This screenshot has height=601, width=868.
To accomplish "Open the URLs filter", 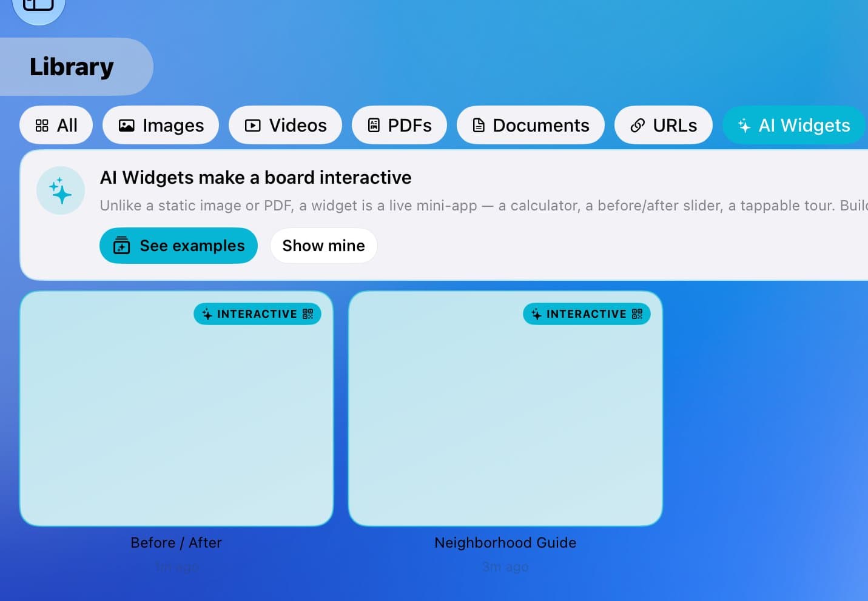I will 664,125.
